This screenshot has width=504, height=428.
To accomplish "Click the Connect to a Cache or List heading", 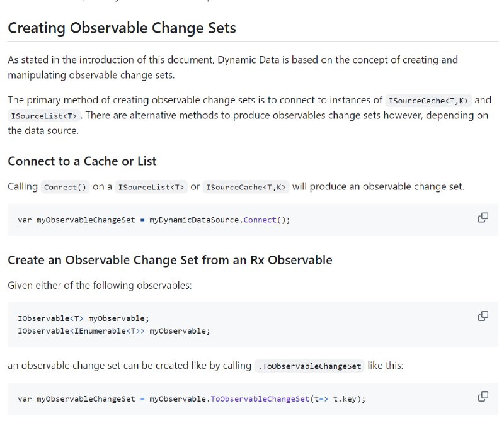I will coord(82,161).
